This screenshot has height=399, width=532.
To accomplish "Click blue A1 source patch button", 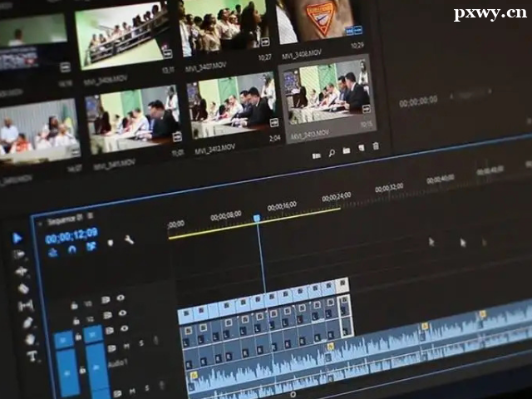I will point(66,373).
